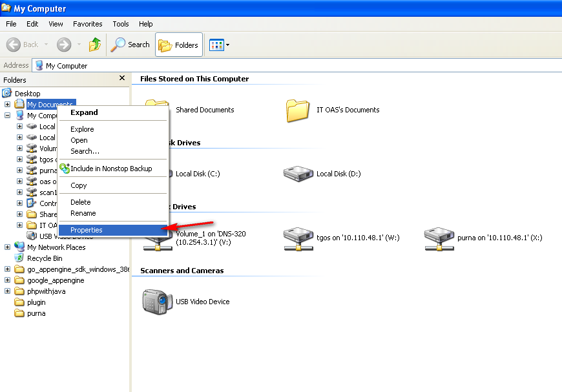Select the scan1 network drive tree icon

[x=32, y=192]
